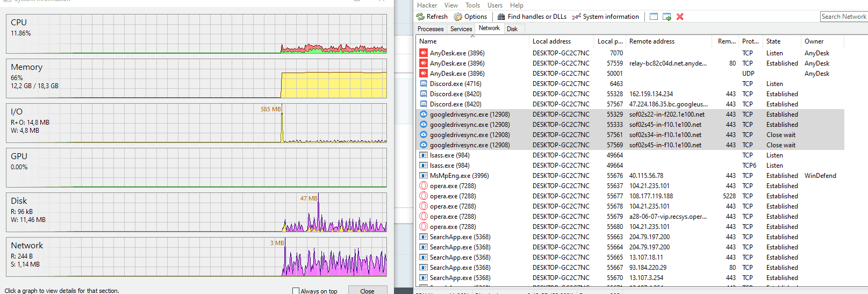The width and height of the screenshot is (868, 294).
Task: Open the I/O graph section
Action: [x=196, y=123]
